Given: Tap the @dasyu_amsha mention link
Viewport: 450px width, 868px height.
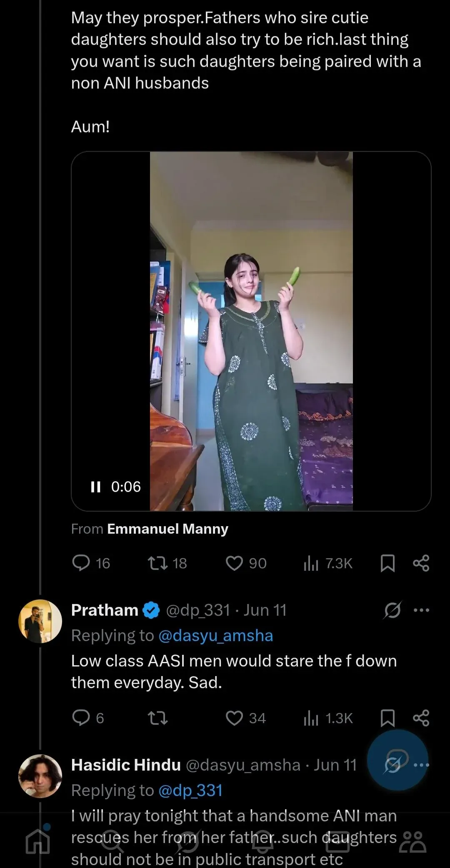Looking at the screenshot, I should [x=215, y=636].
